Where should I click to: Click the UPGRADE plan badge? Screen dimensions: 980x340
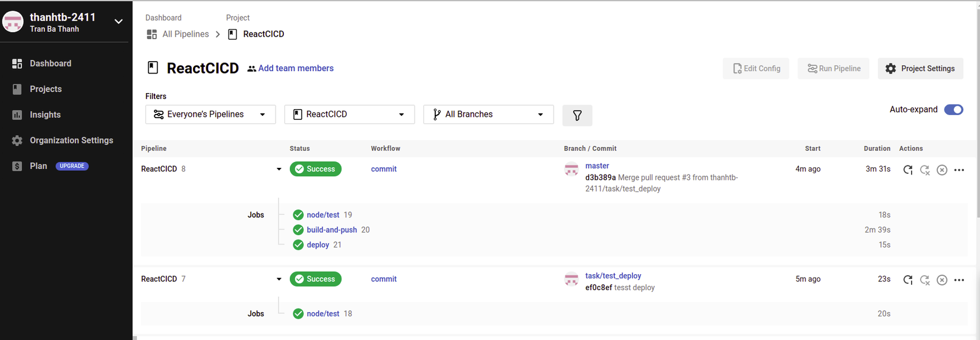click(72, 166)
